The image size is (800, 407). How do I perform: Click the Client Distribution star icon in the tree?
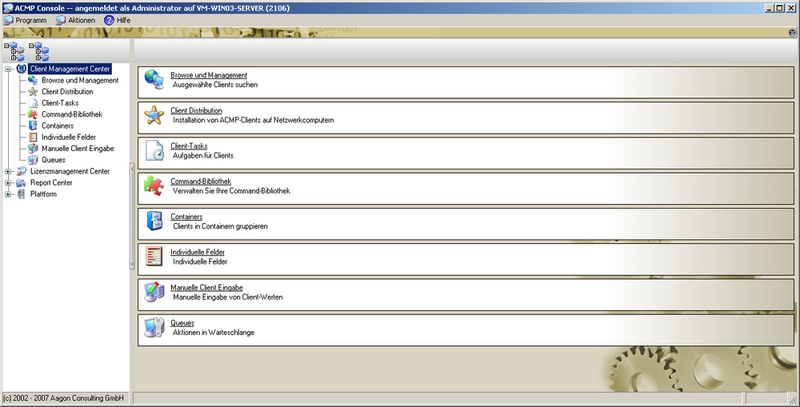tap(33, 92)
